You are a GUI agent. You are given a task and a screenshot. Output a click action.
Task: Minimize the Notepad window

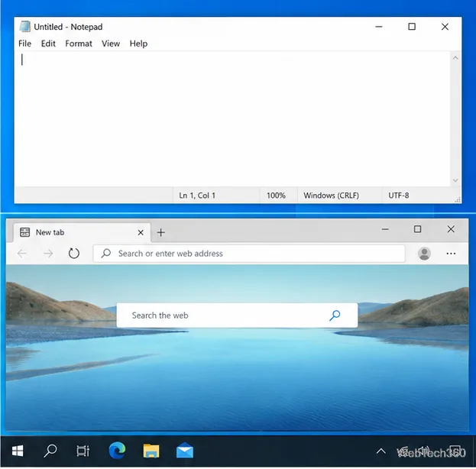point(378,27)
